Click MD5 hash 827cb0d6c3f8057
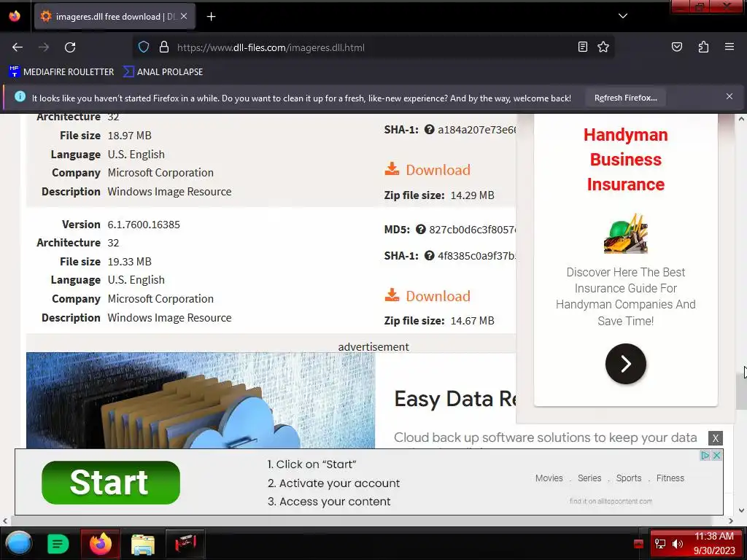Screen dimensions: 747x560 coord(472,230)
